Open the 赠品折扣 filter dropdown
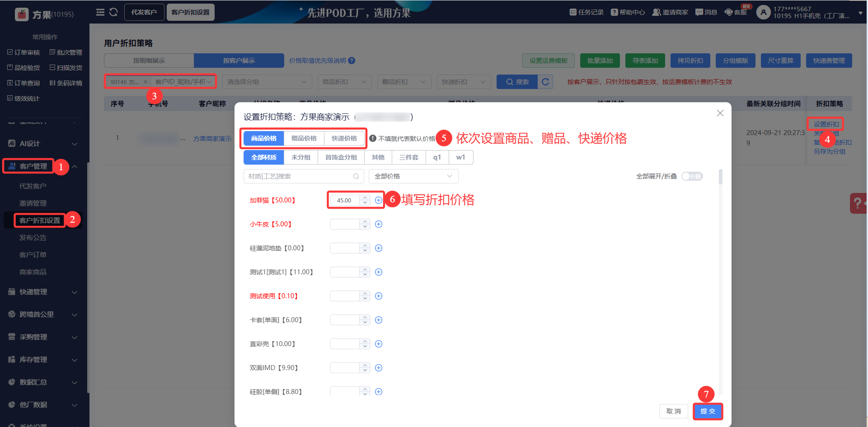The height and width of the screenshot is (427, 868). click(404, 82)
